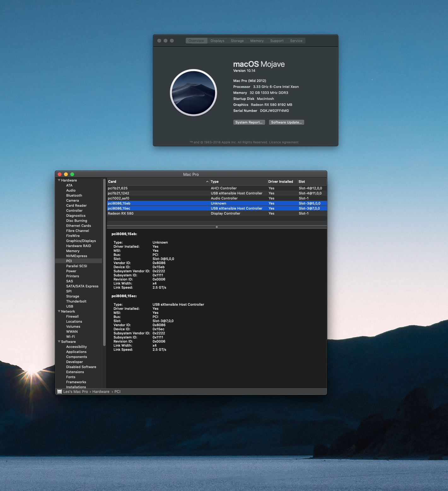Viewport: 448px width, 491px height.
Task: Open the Storage tab
Action: pyautogui.click(x=237, y=41)
